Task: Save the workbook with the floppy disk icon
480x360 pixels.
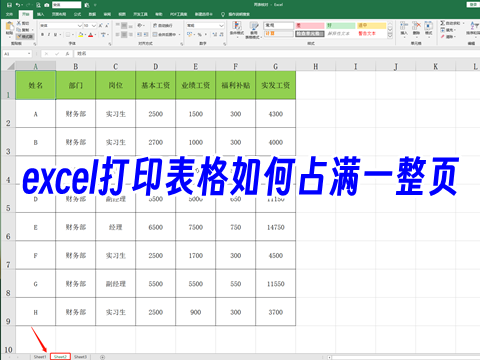Action: click(x=9, y=5)
